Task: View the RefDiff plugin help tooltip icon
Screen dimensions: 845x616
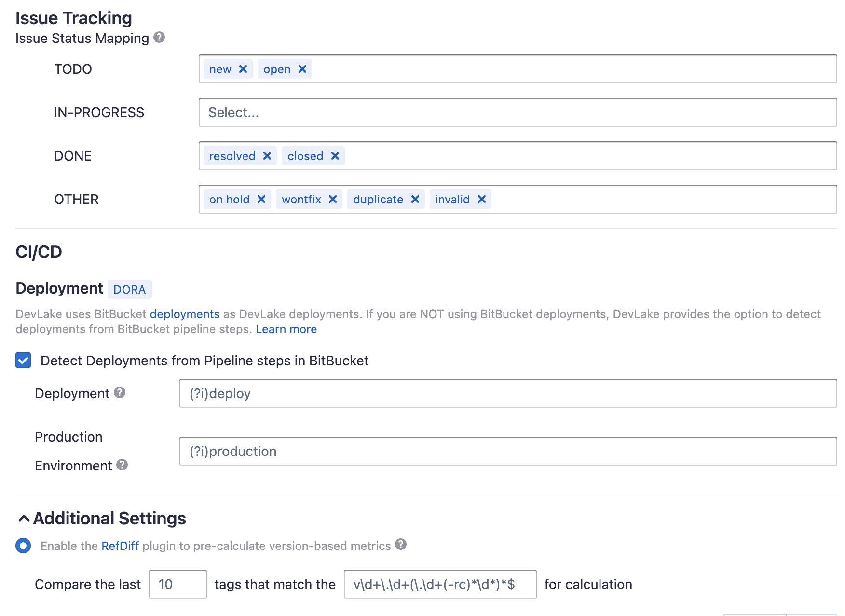Action: pyautogui.click(x=401, y=545)
